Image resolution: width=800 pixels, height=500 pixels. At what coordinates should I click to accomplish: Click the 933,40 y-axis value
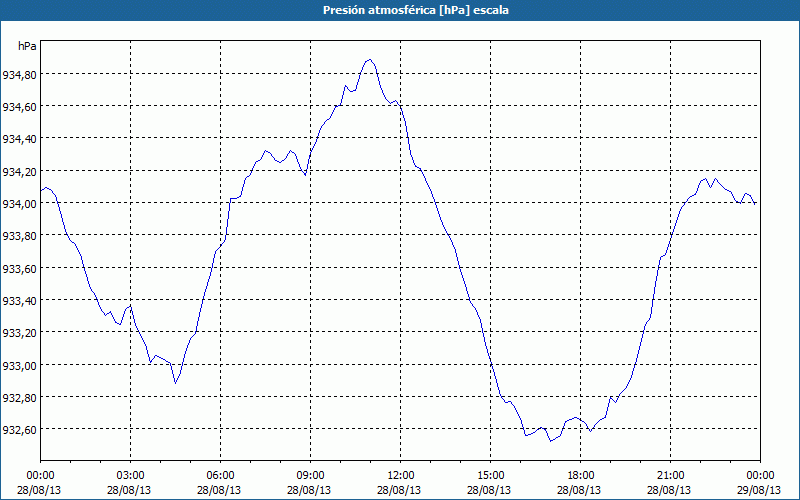click(19, 302)
